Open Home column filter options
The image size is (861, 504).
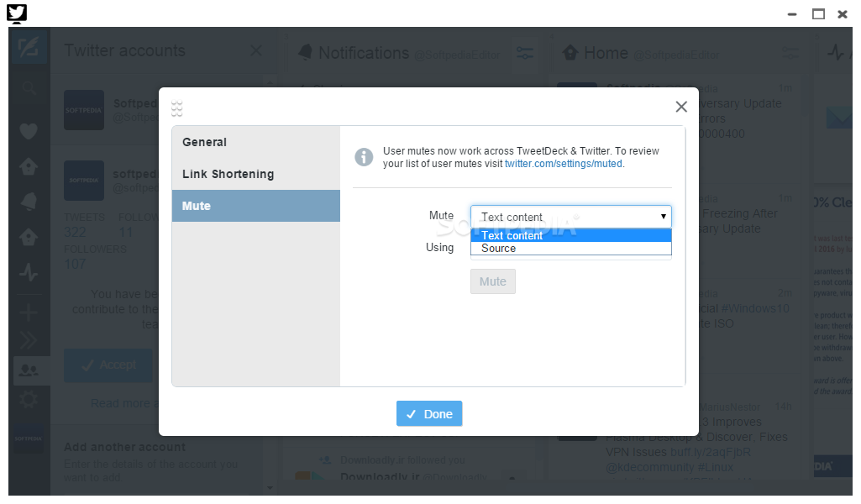790,53
